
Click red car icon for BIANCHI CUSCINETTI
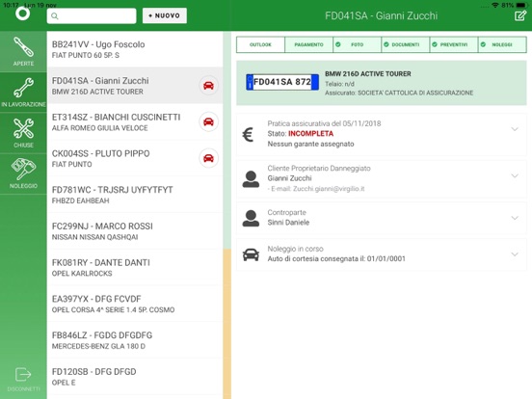click(x=208, y=121)
